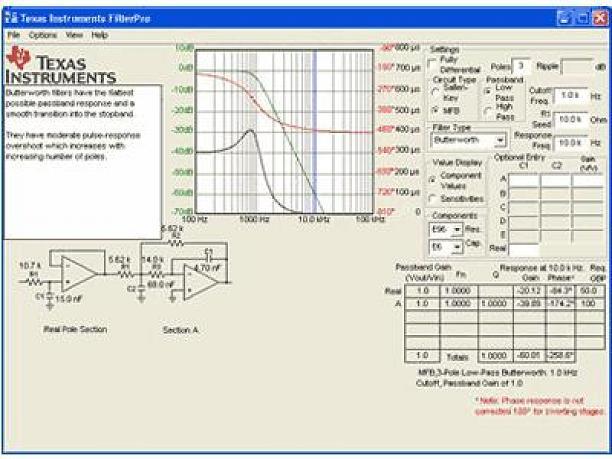
Task: Click the '10.7 k' resistor value
Action: coord(29,266)
